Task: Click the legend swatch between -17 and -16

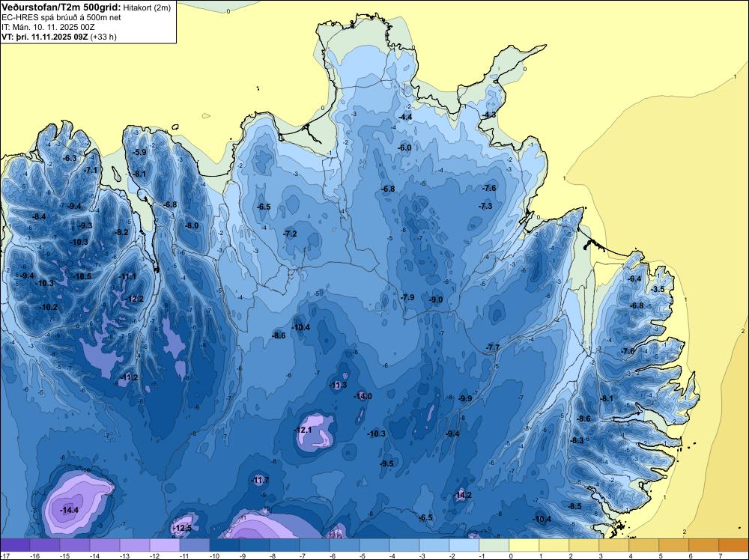Action: coord(15,545)
